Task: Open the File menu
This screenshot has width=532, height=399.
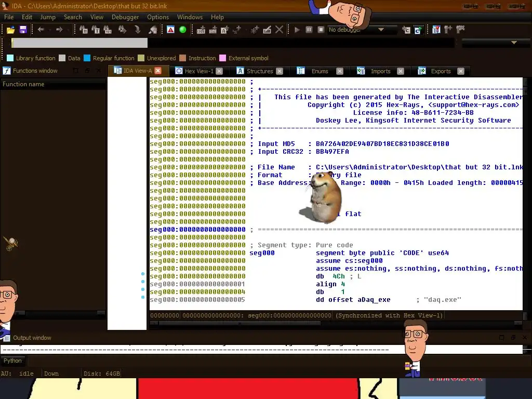Action: click(x=9, y=17)
